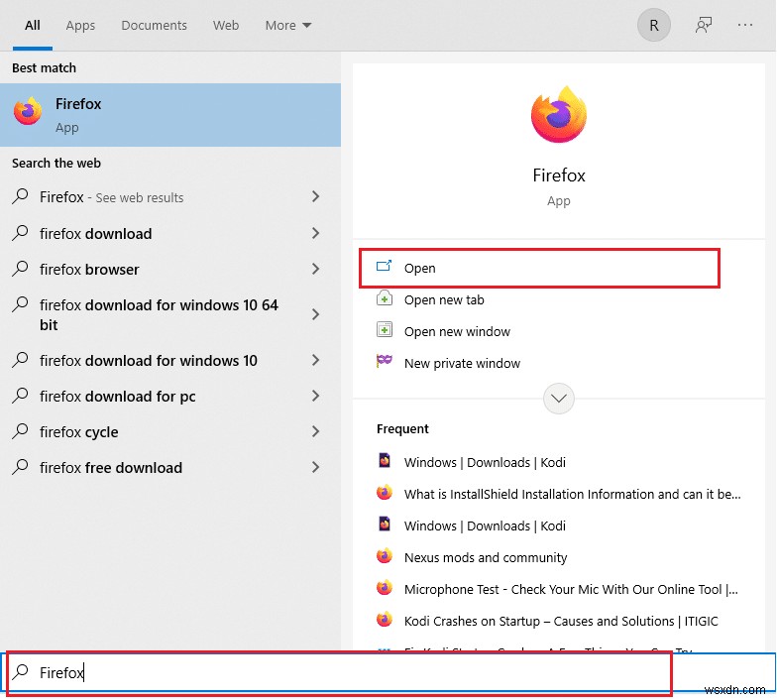Click the R user account avatar
The width and height of the screenshot is (777, 700).
(x=653, y=26)
